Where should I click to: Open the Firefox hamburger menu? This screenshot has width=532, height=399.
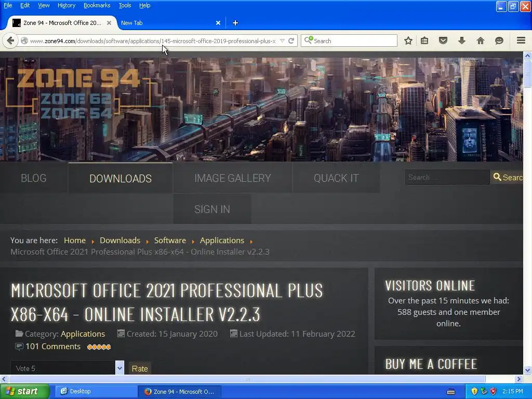521,41
